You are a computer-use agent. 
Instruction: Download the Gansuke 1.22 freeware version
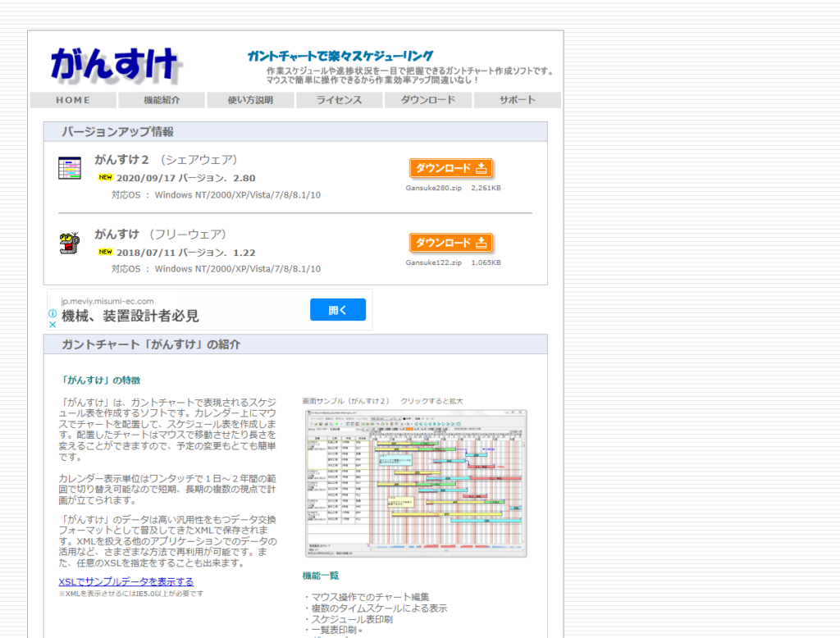coord(452,243)
